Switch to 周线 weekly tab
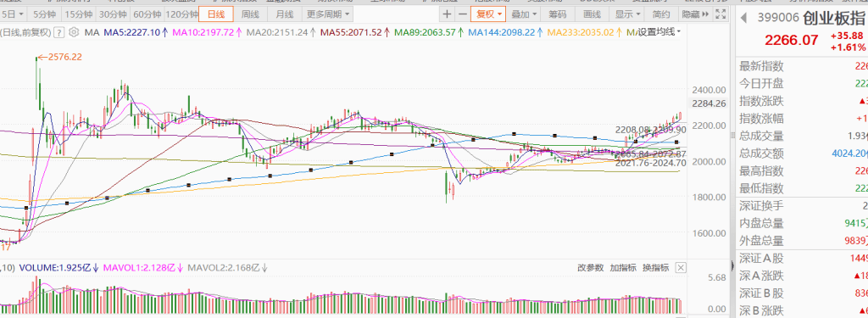868x318 pixels. [x=250, y=14]
